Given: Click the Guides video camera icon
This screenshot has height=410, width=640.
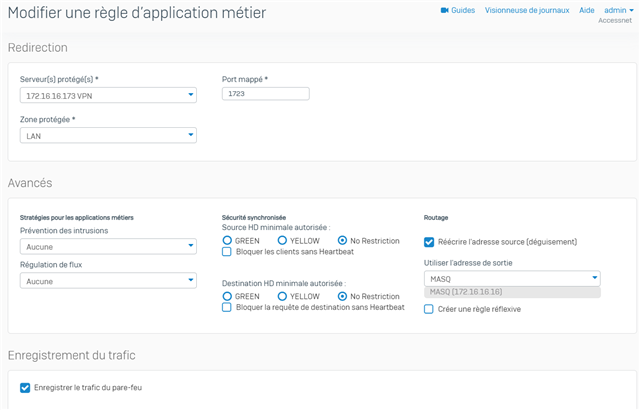Looking at the screenshot, I should click(444, 10).
